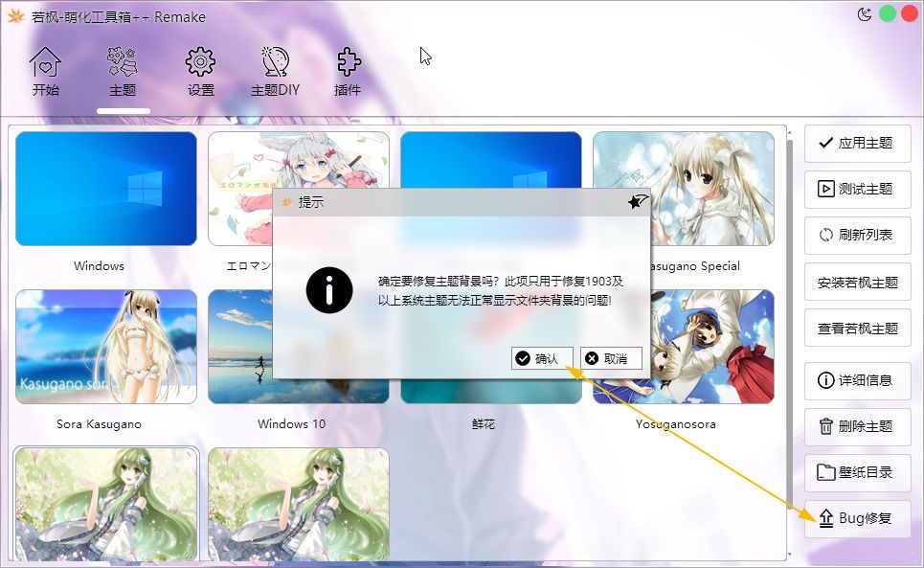Cancel the dialog with 取消
Image resolution: width=924 pixels, height=568 pixels.
click(x=611, y=358)
